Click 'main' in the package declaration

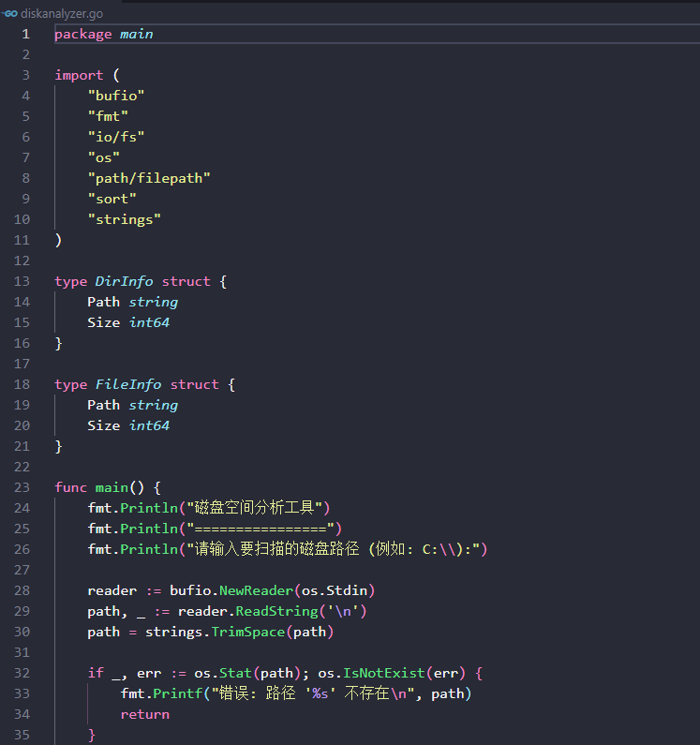click(137, 35)
